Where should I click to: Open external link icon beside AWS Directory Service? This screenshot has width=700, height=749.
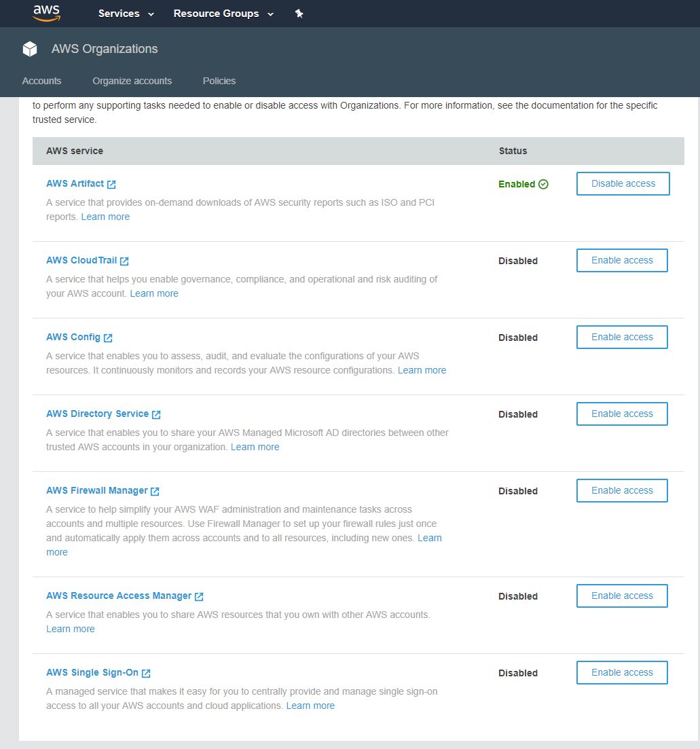pyautogui.click(x=156, y=414)
